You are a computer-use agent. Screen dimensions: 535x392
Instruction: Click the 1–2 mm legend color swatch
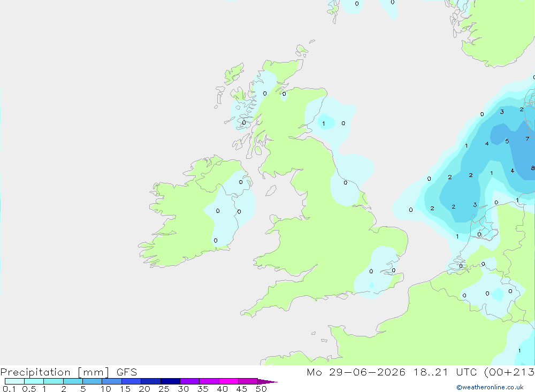53,381
